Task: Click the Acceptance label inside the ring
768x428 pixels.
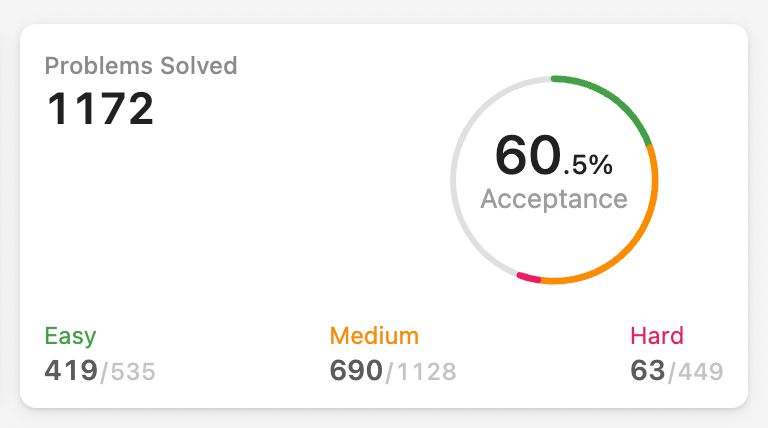Action: 554,199
